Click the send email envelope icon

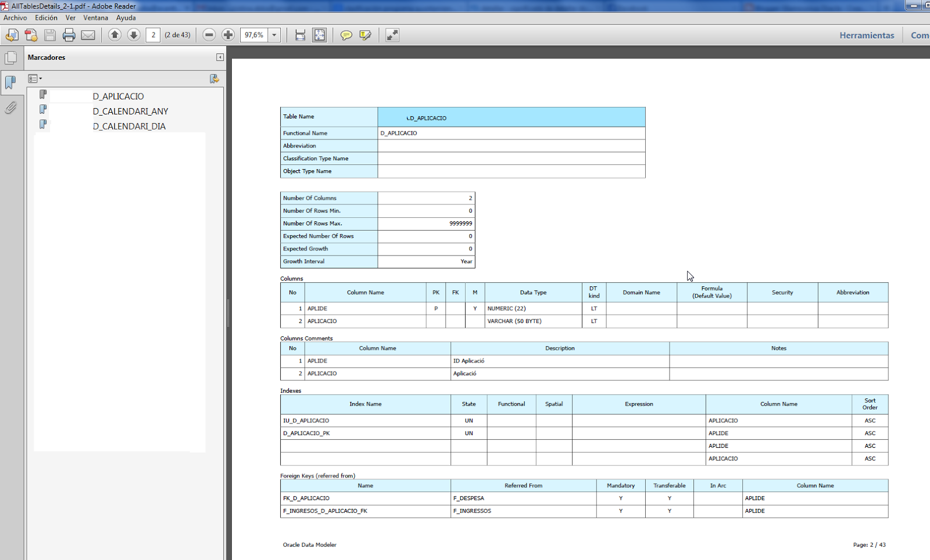click(x=88, y=35)
